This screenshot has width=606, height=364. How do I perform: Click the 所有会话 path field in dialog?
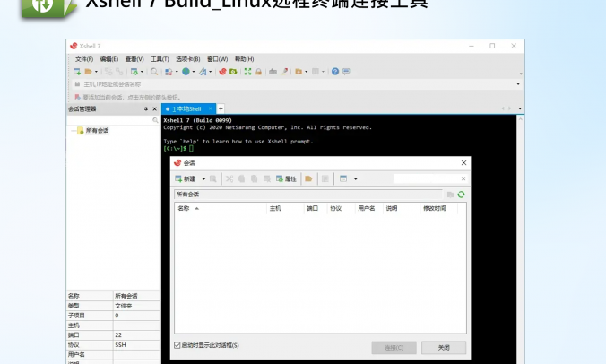[308, 195]
